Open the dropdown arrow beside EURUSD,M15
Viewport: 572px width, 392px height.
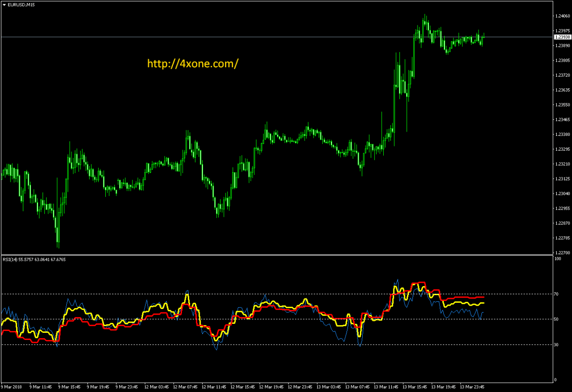[x=4, y=4]
